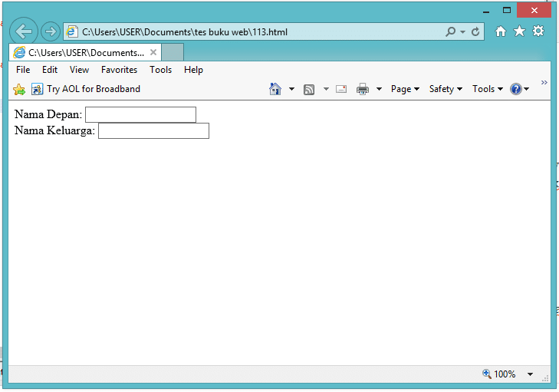The width and height of the screenshot is (559, 392).
Task: Open the Help menu
Action: tap(193, 70)
